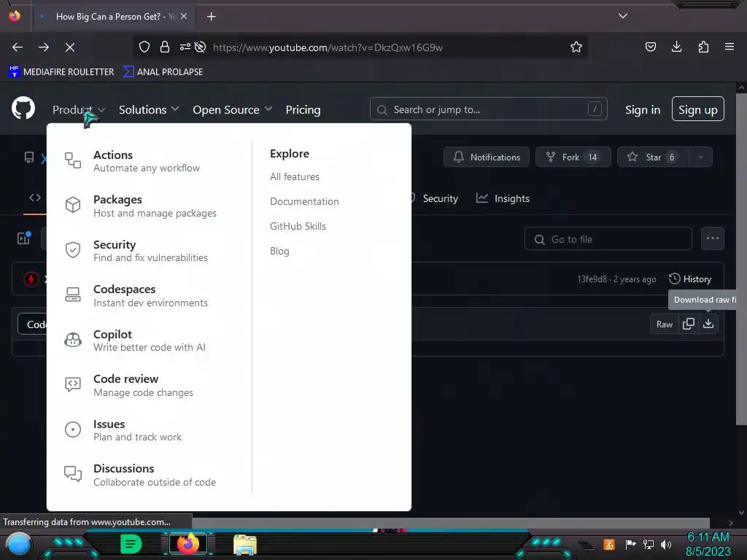Click commit hash 13fe9d8
This screenshot has width=747, height=560.
point(592,279)
